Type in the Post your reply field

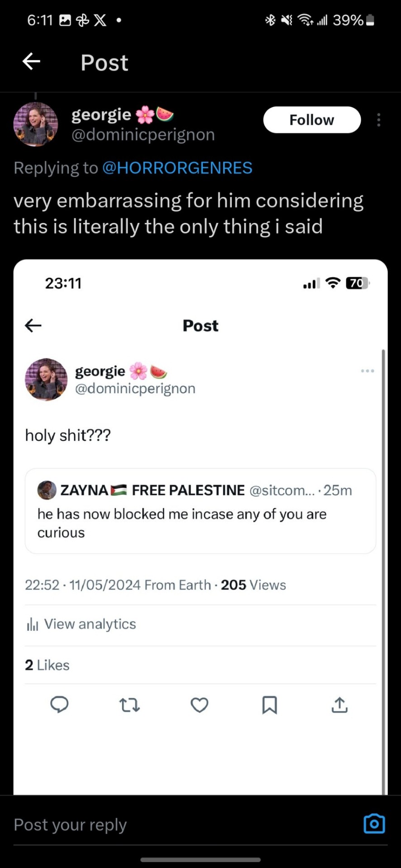click(181, 825)
